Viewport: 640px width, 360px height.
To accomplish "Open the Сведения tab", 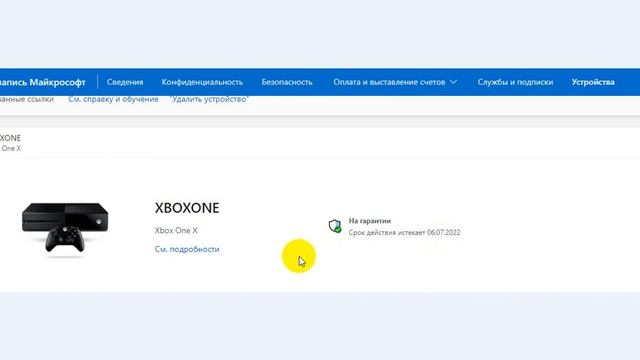I will pyautogui.click(x=125, y=82).
